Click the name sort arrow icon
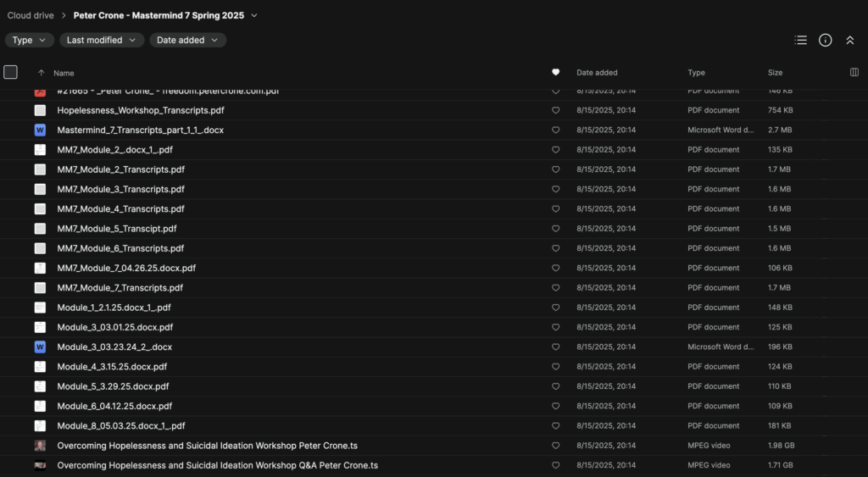The height and width of the screenshot is (477, 868). click(x=41, y=73)
